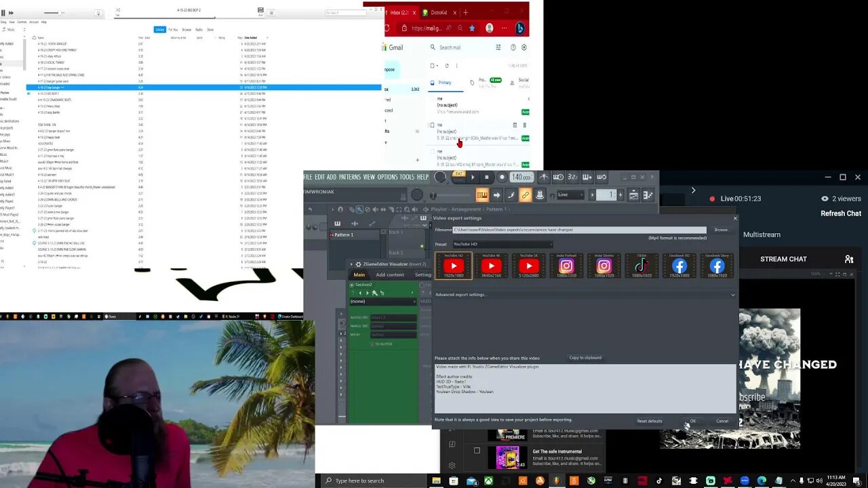The height and width of the screenshot is (488, 868).
Task: Choose the Insta Portrait 1080x1350 preset
Action: coord(566,265)
